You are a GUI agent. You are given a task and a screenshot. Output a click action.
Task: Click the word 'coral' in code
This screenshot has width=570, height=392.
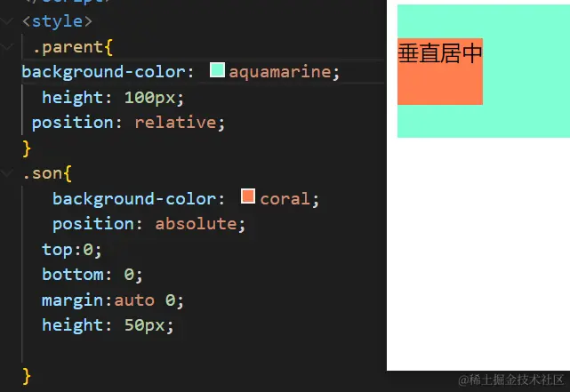286,198
